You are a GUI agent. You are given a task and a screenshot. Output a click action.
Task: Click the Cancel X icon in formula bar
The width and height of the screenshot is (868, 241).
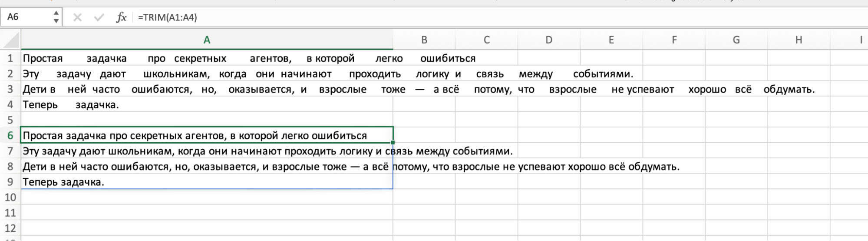[x=77, y=17]
